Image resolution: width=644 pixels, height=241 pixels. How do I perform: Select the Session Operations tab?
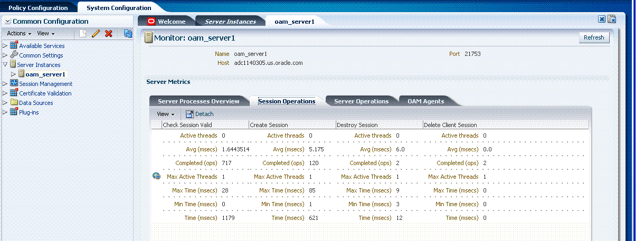coord(287,101)
